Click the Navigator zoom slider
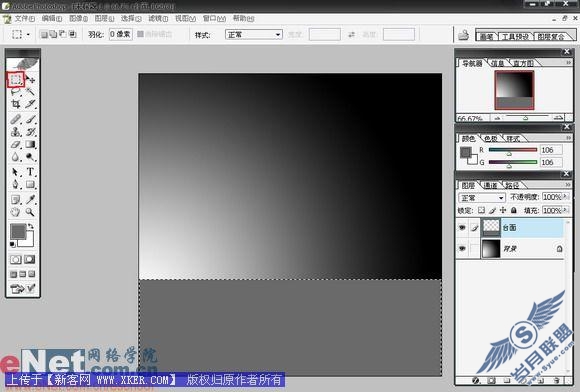 point(525,118)
